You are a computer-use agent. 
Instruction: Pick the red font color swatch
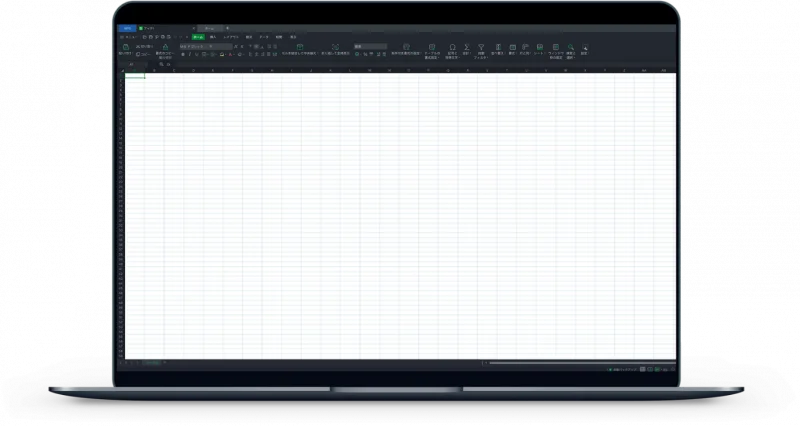pyautogui.click(x=230, y=54)
